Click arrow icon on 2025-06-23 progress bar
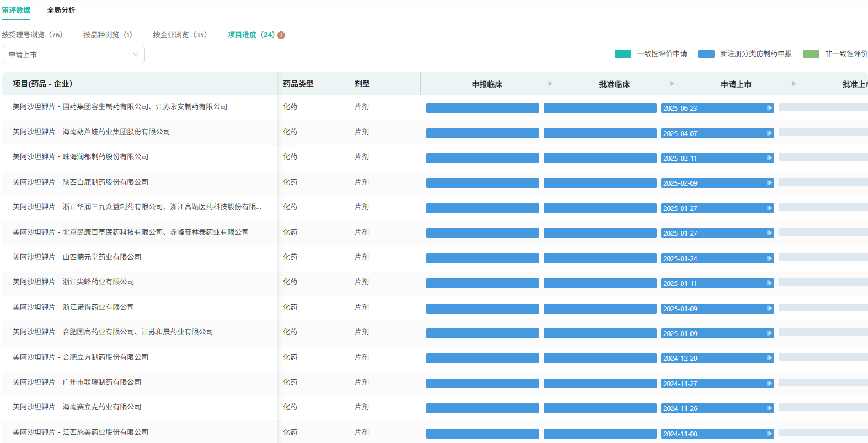868x443 pixels. pyautogui.click(x=769, y=108)
